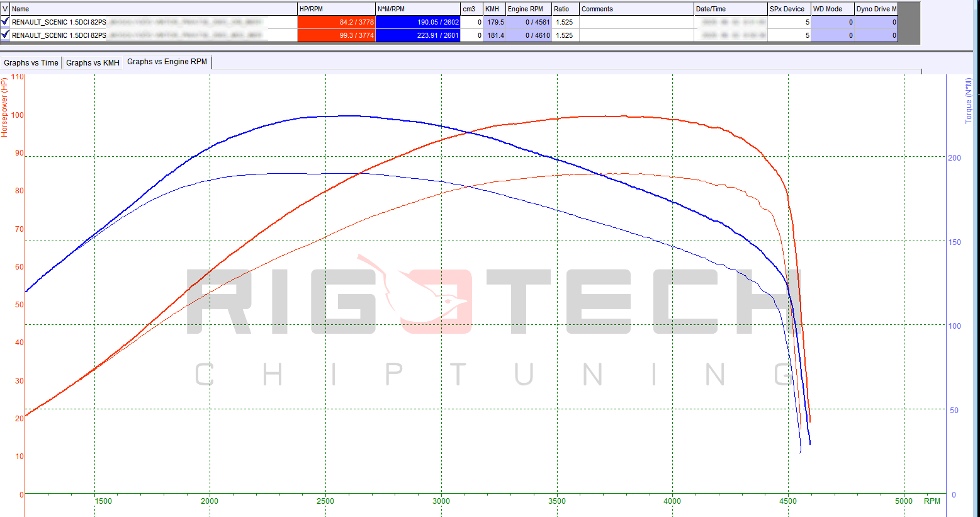Viewport: 980px width, 517px height.
Task: Select the blue 190.05 / 2602 torque cell
Action: [418, 22]
